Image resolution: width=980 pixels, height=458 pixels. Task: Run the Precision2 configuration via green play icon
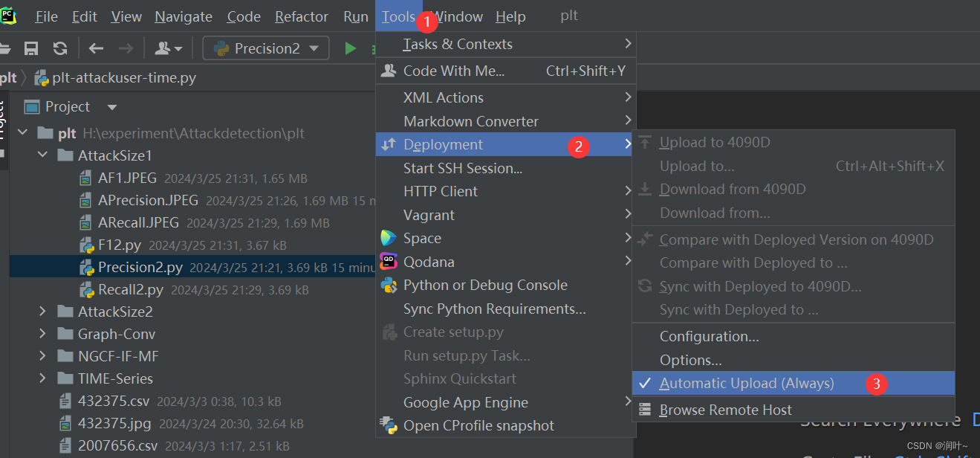[349, 48]
